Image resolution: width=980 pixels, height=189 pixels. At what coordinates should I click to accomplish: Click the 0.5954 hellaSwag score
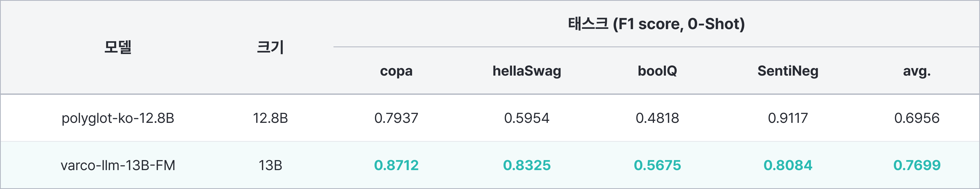coord(526,118)
